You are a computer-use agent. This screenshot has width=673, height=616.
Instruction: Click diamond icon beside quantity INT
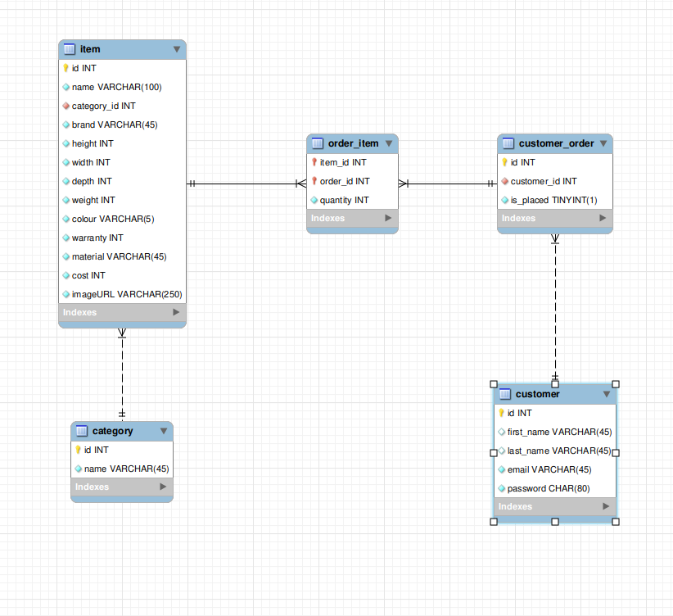[x=314, y=200]
